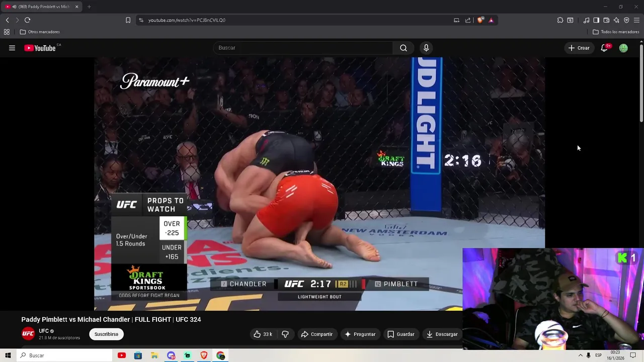
Task: Open YouTube notifications bell
Action: (x=604, y=48)
